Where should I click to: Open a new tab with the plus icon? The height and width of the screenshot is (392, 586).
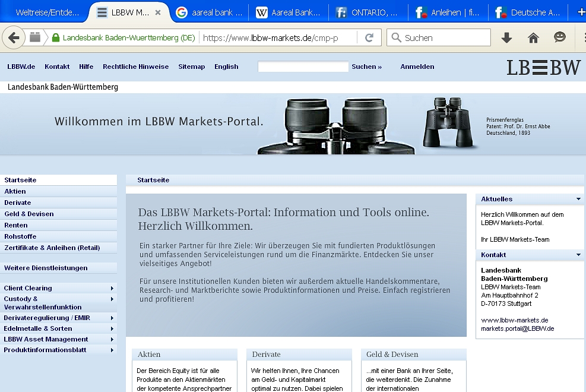pyautogui.click(x=581, y=12)
